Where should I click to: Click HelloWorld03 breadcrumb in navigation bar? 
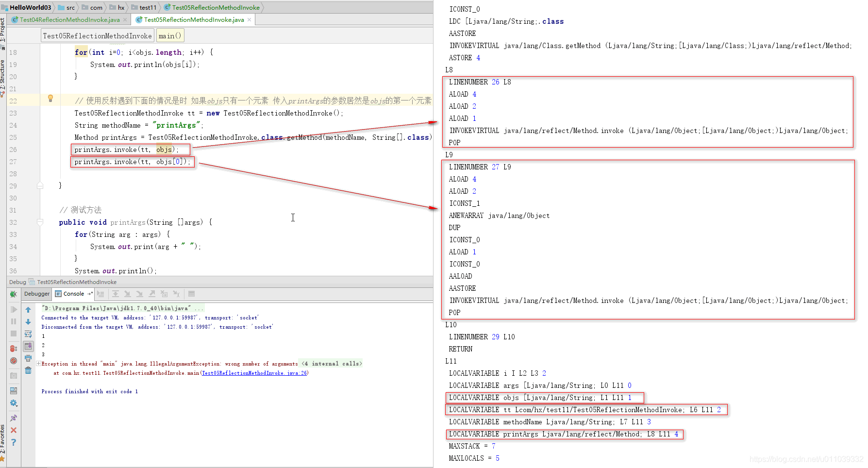26,7
